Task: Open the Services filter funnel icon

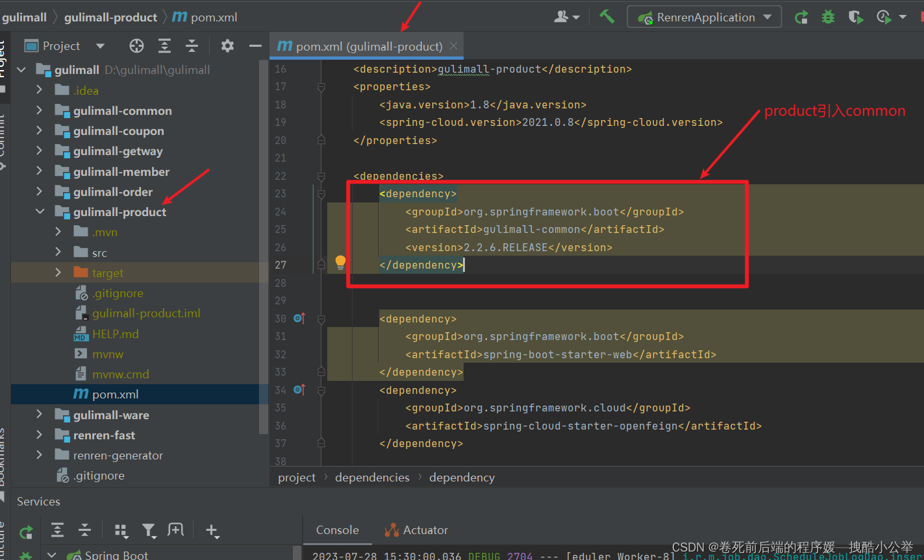Action: 149,531
